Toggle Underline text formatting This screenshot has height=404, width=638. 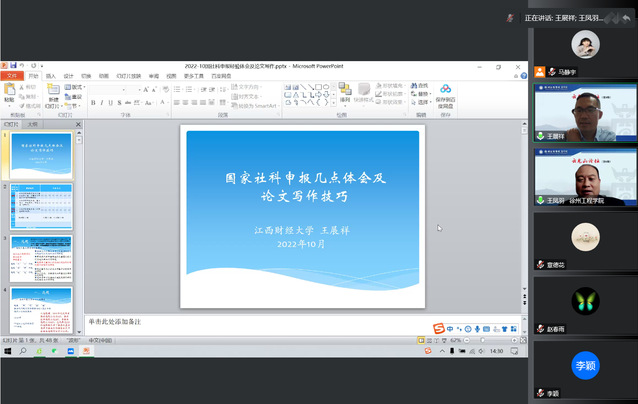[x=111, y=102]
